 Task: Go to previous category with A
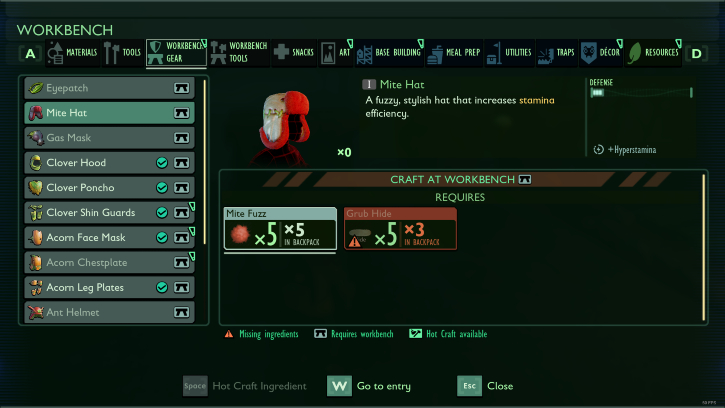coord(30,54)
